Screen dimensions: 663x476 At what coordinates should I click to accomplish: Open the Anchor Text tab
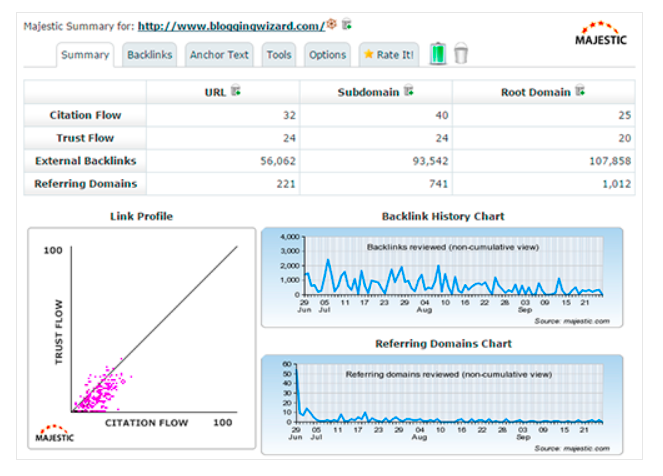click(219, 55)
